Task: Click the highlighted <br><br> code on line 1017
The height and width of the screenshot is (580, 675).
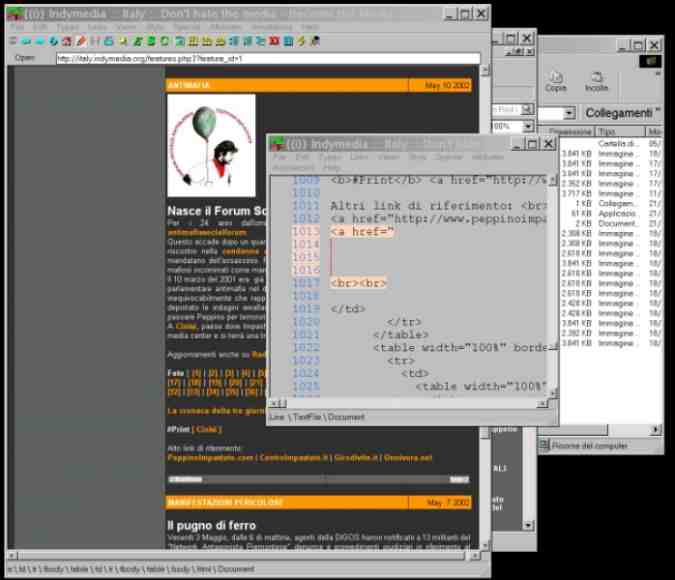Action: click(359, 283)
